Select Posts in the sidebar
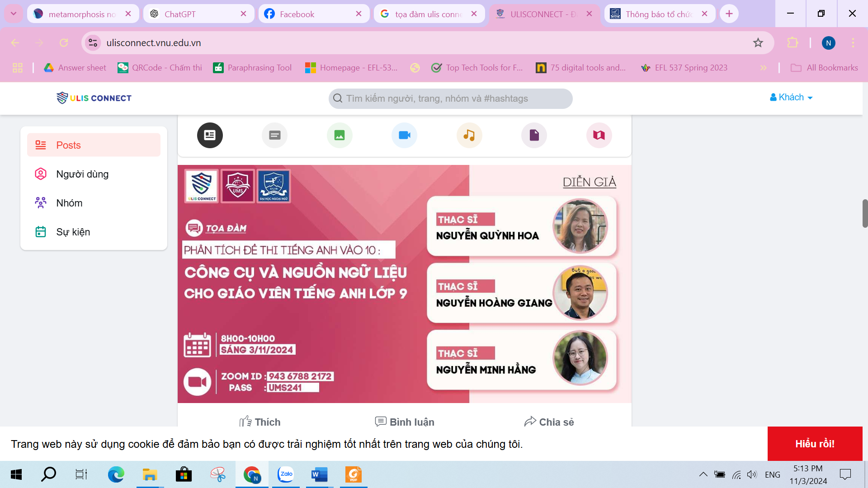 pos(94,145)
